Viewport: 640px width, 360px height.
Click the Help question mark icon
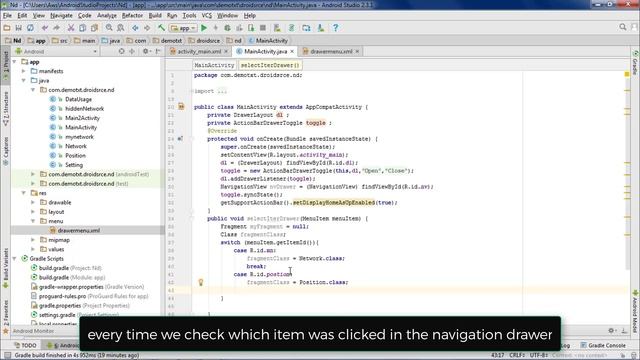336,28
